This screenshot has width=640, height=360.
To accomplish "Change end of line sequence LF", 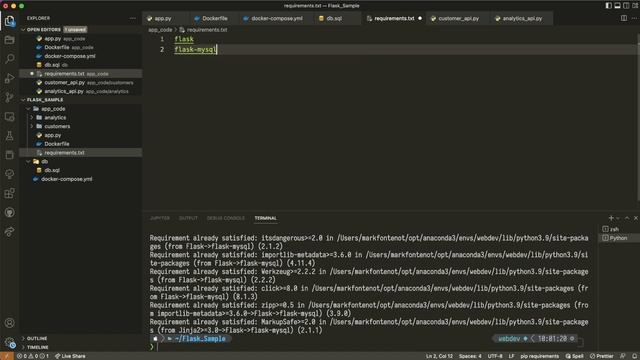I will [x=511, y=356].
